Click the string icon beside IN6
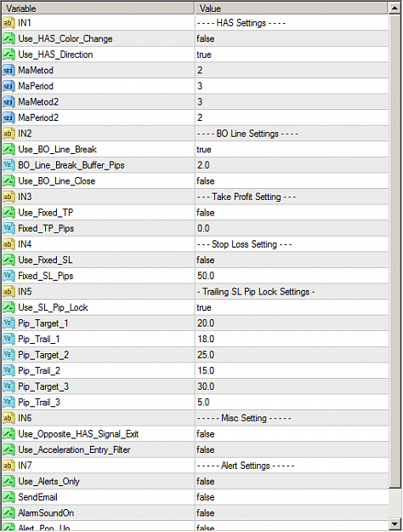 9,418
